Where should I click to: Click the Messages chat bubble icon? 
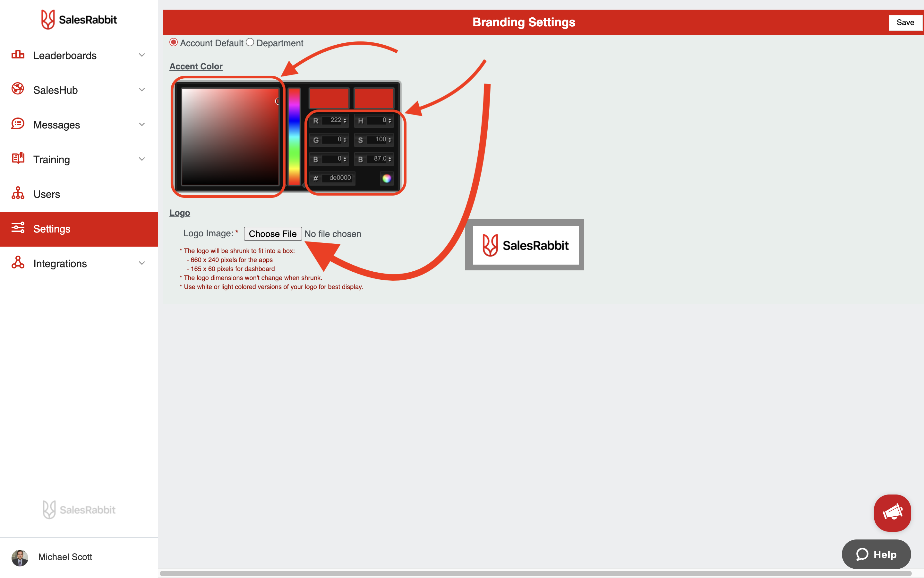[18, 124]
